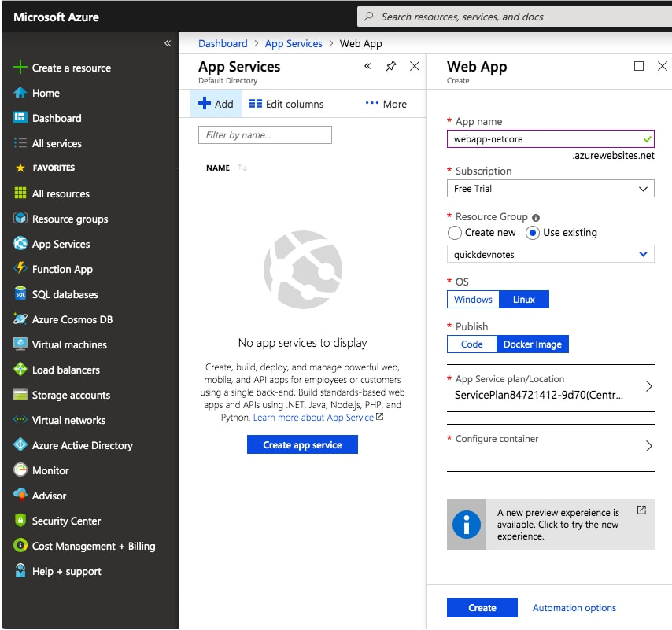Click Edit columns in the toolbar
The height and width of the screenshot is (630, 672).
point(286,104)
